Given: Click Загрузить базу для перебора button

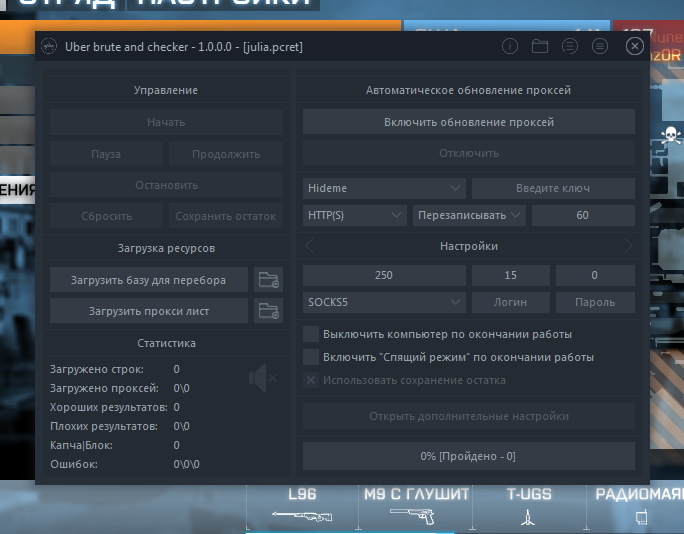Looking at the screenshot, I should click(149, 280).
